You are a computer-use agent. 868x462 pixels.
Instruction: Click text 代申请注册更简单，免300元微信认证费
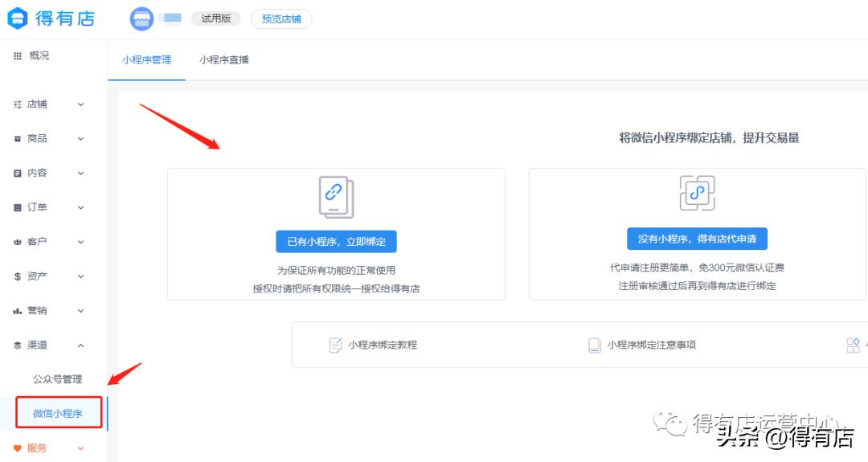[697, 268]
